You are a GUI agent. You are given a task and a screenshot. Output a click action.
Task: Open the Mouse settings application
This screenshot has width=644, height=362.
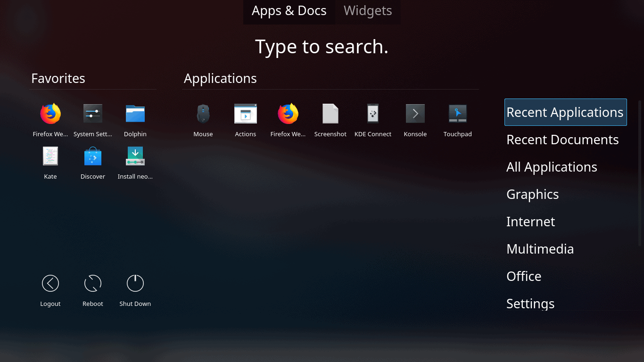[203, 114]
